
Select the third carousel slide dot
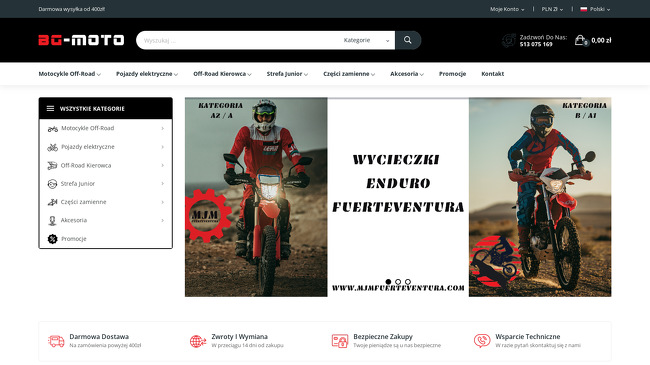[408, 282]
